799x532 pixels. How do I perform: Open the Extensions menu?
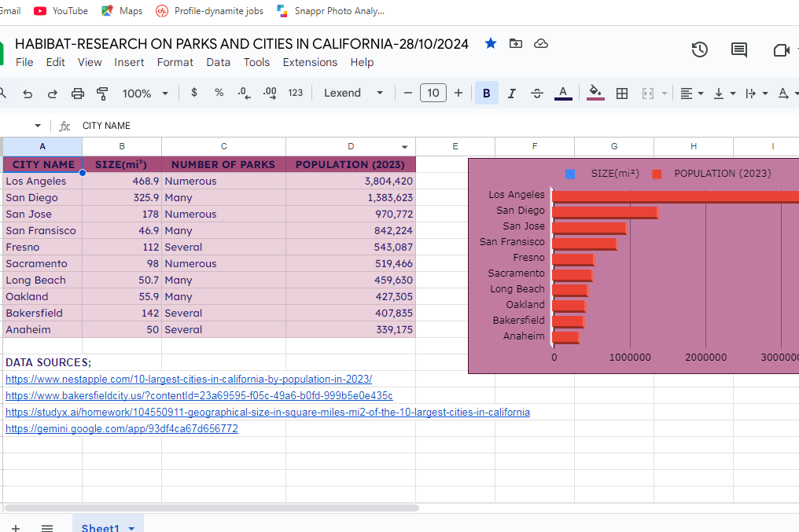(x=310, y=62)
